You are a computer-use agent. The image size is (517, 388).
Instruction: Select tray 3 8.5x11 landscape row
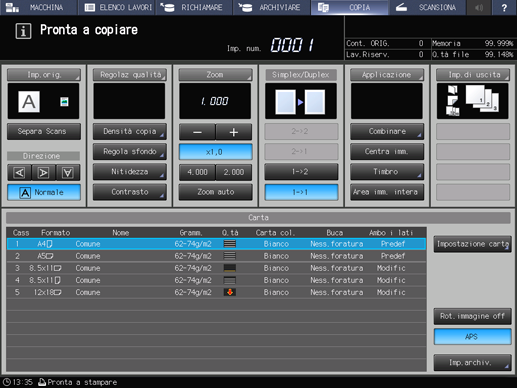coord(216,268)
